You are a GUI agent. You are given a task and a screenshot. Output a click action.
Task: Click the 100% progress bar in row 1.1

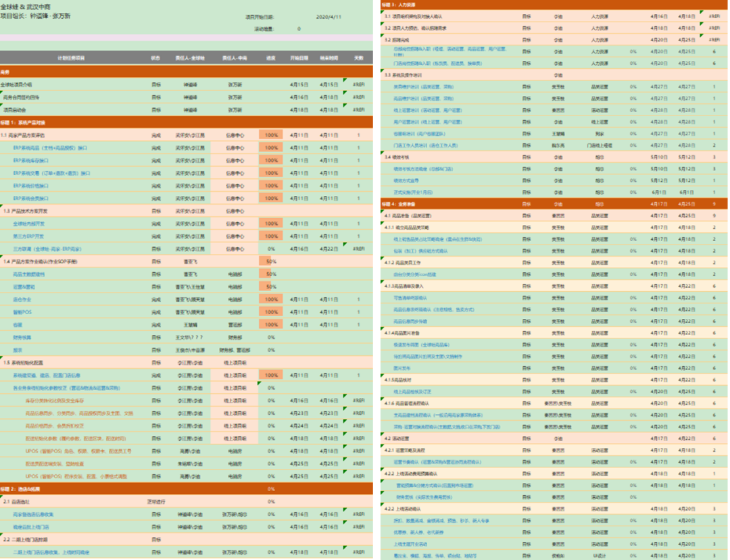coord(270,135)
